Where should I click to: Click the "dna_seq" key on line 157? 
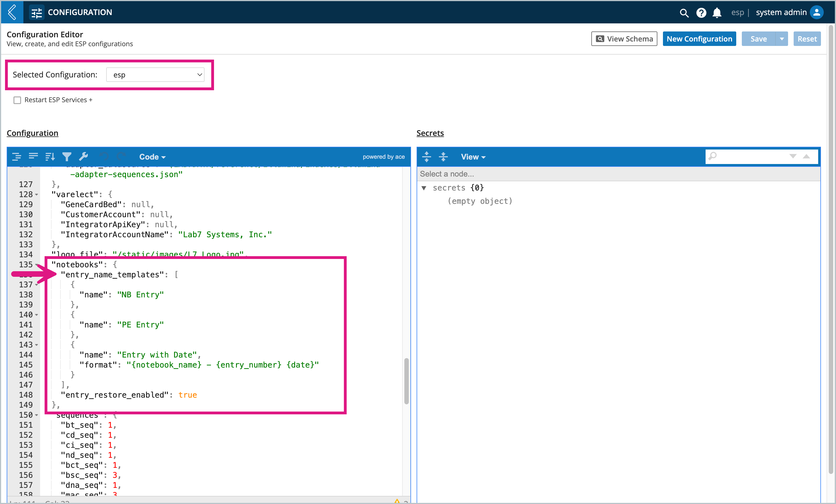tap(82, 485)
